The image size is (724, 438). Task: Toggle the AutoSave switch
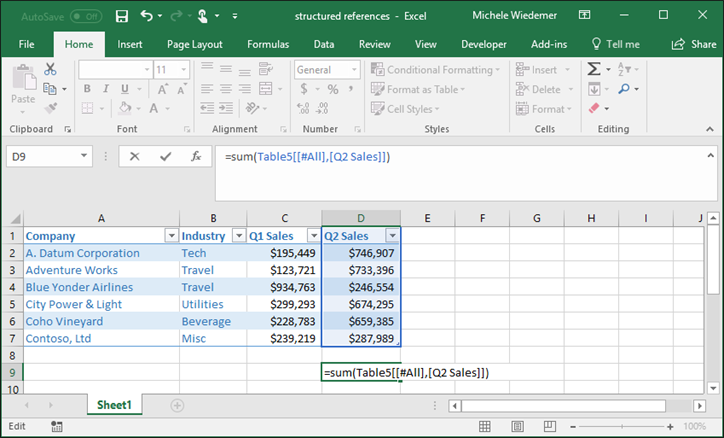coord(86,17)
